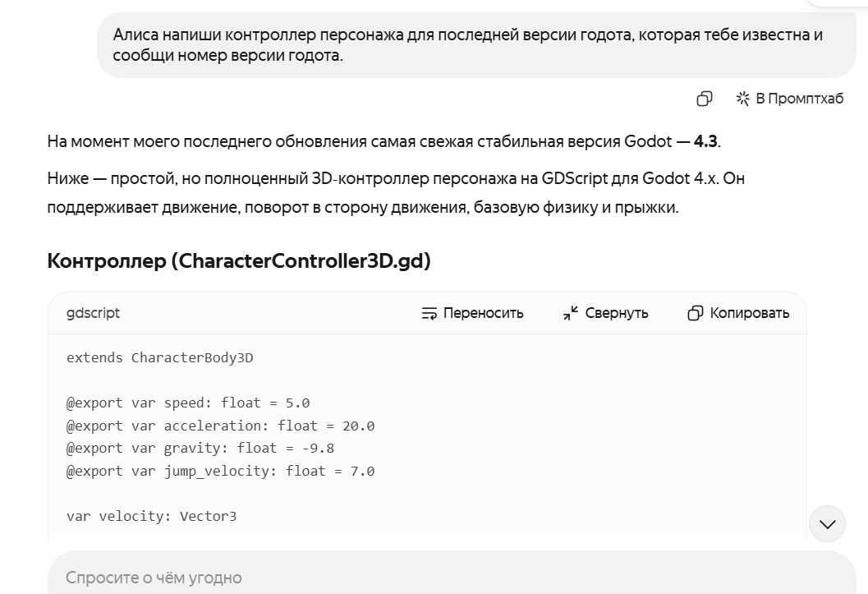Click the bold version number 4.3

tap(705, 141)
